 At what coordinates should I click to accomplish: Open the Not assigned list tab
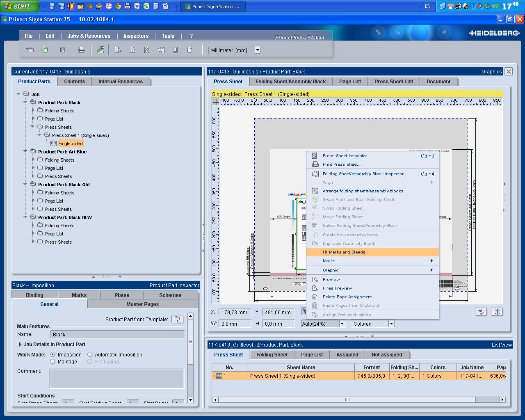[x=386, y=354]
